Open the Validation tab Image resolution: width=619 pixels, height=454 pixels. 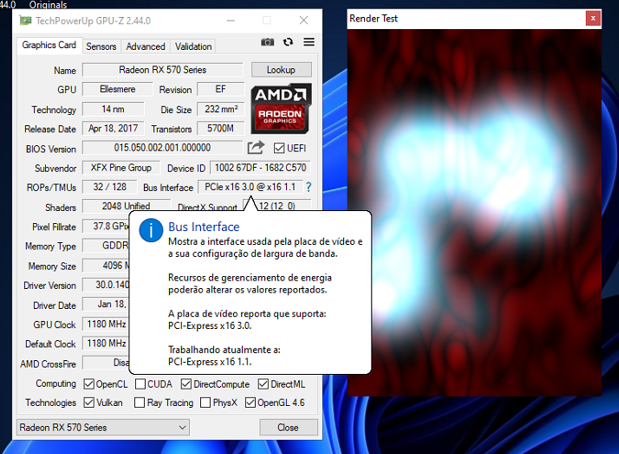[193, 47]
